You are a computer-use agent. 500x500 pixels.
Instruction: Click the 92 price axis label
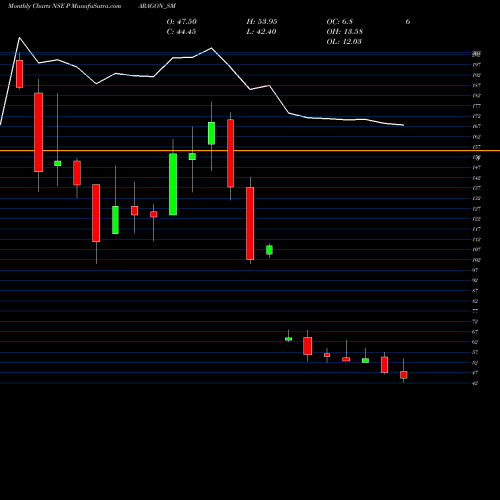[475, 280]
